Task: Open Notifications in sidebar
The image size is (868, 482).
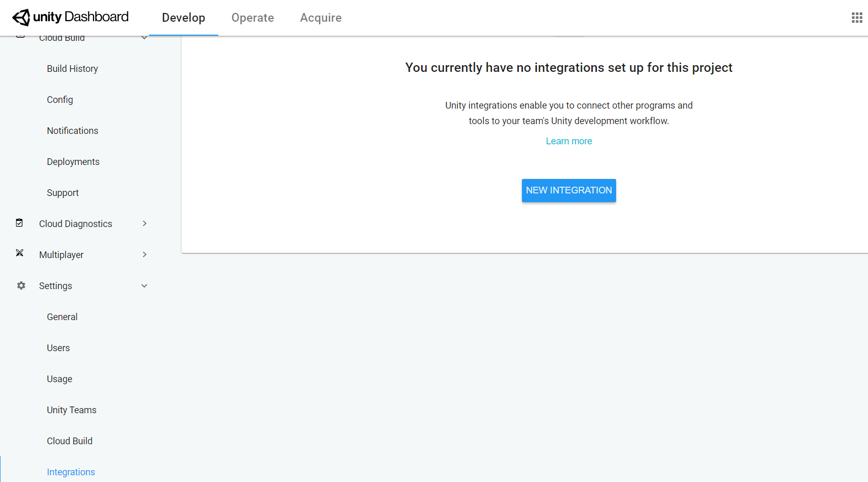Action: pos(72,131)
